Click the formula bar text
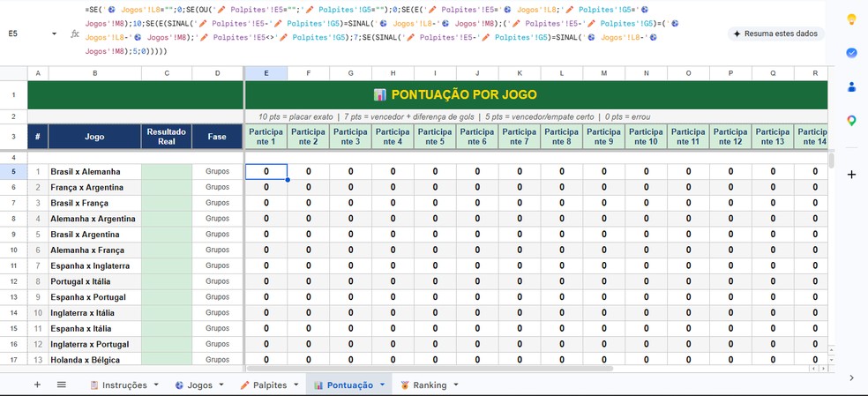 point(382,31)
